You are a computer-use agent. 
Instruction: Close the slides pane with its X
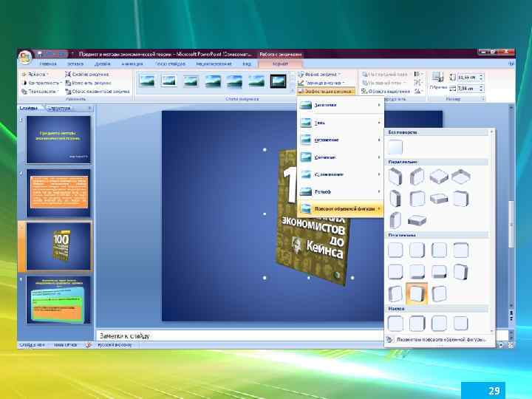[x=89, y=108]
